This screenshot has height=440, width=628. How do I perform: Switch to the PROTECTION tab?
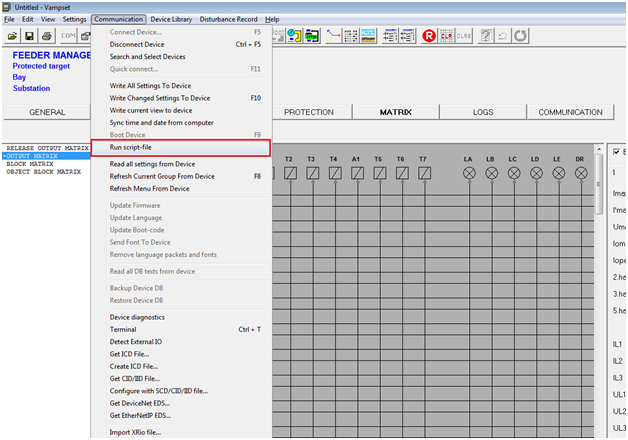pyautogui.click(x=309, y=112)
